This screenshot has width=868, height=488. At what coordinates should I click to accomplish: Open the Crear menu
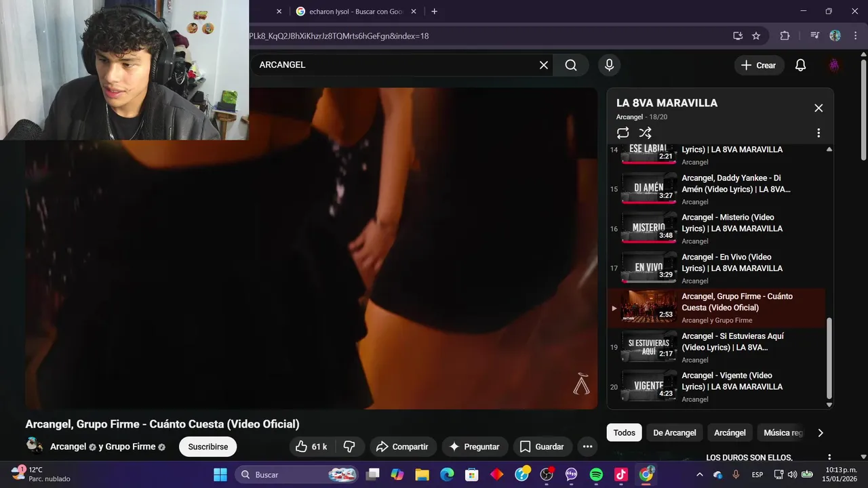[759, 65]
